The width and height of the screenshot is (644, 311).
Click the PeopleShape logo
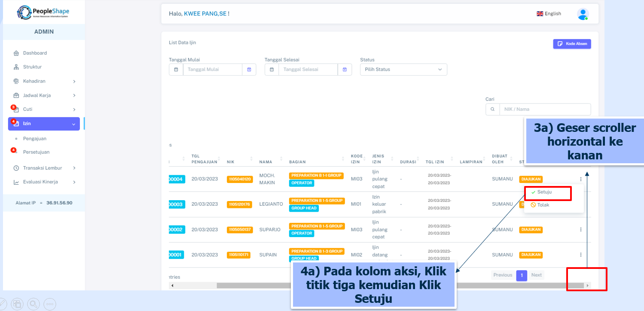coord(43,12)
